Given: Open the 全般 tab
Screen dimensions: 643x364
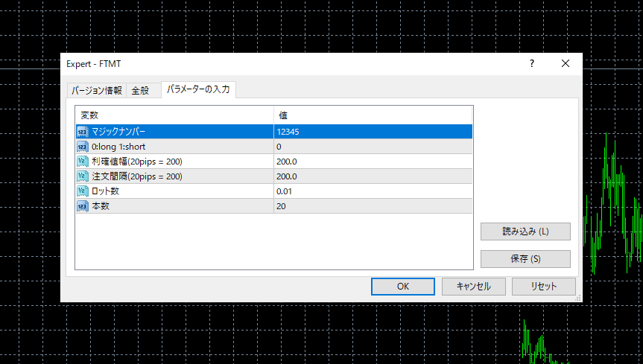Looking at the screenshot, I should coord(141,91).
